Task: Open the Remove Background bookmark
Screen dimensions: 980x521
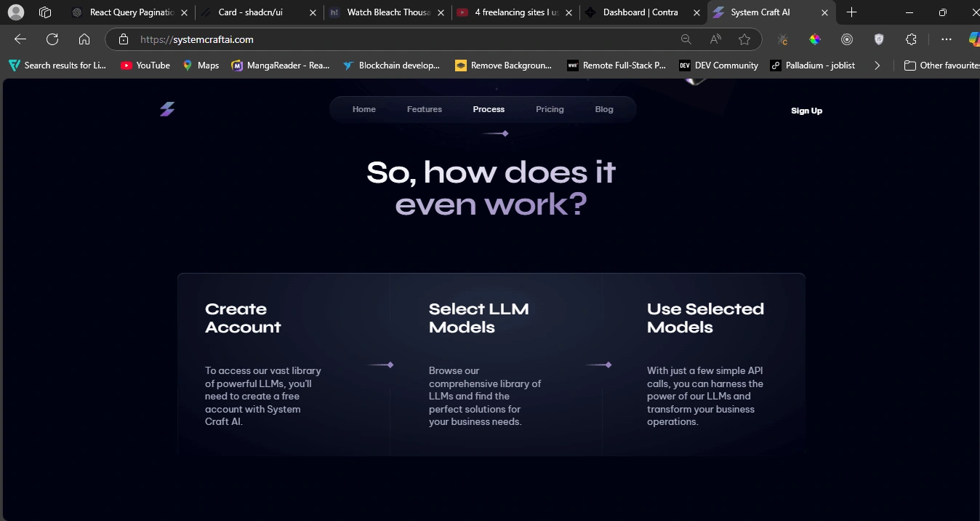Action: pyautogui.click(x=503, y=65)
